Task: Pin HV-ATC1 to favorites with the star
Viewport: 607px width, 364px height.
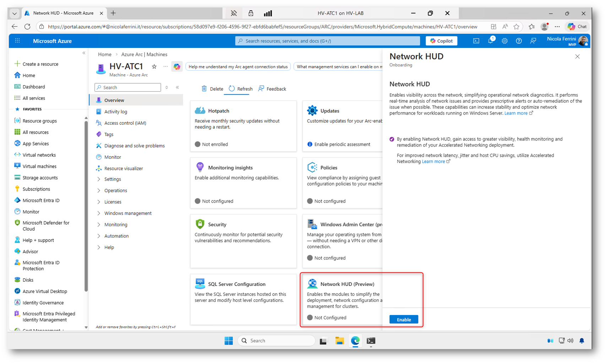Action: [x=154, y=66]
